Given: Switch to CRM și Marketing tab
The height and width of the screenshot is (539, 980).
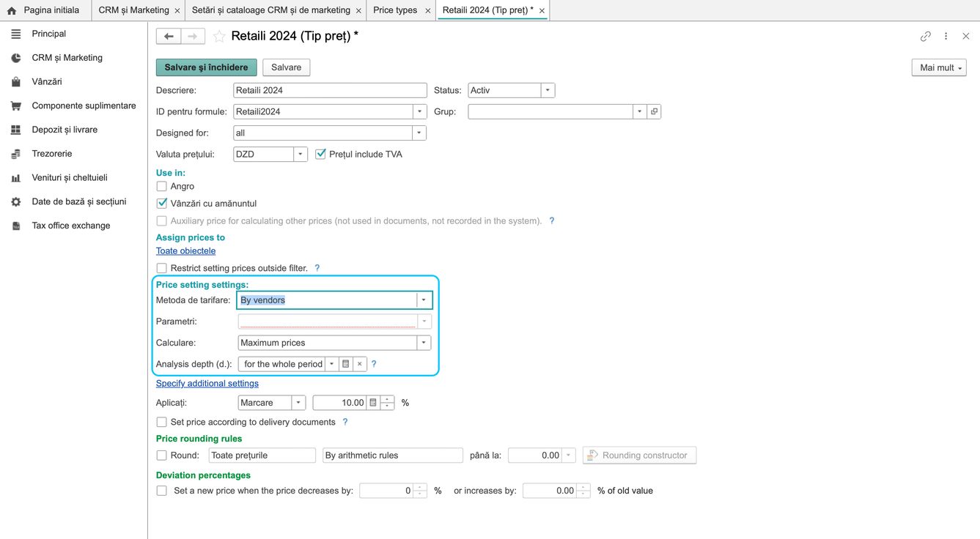Looking at the screenshot, I should click(134, 10).
